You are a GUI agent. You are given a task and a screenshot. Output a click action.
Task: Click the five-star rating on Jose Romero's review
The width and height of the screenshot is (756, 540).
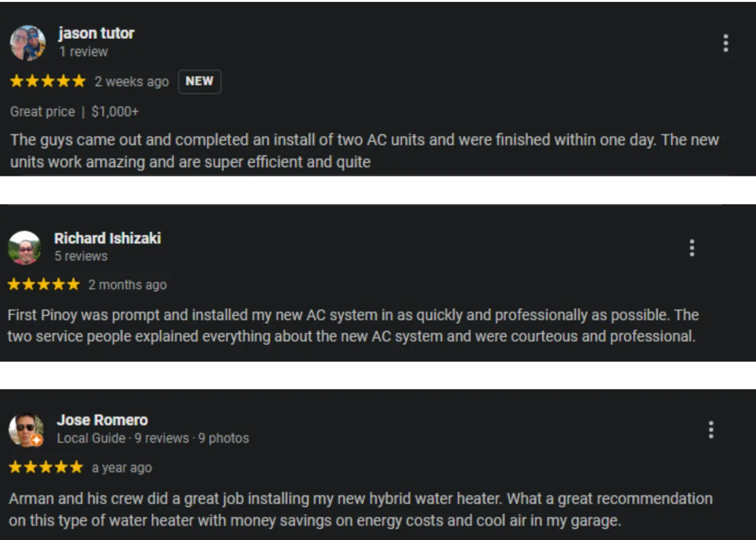[x=45, y=468]
